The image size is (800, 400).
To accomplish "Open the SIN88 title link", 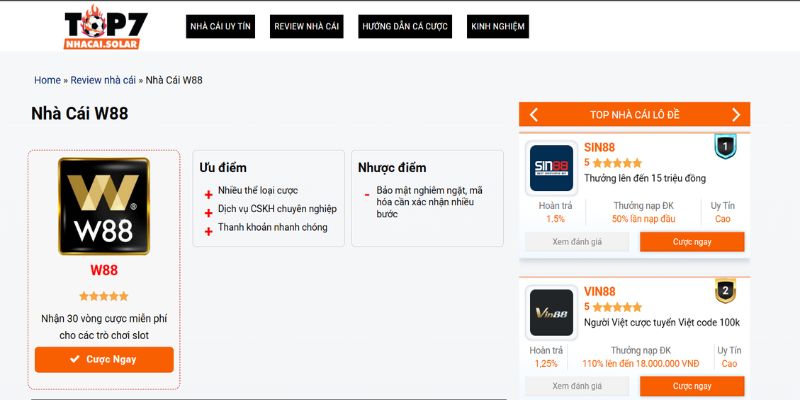I will [x=599, y=147].
